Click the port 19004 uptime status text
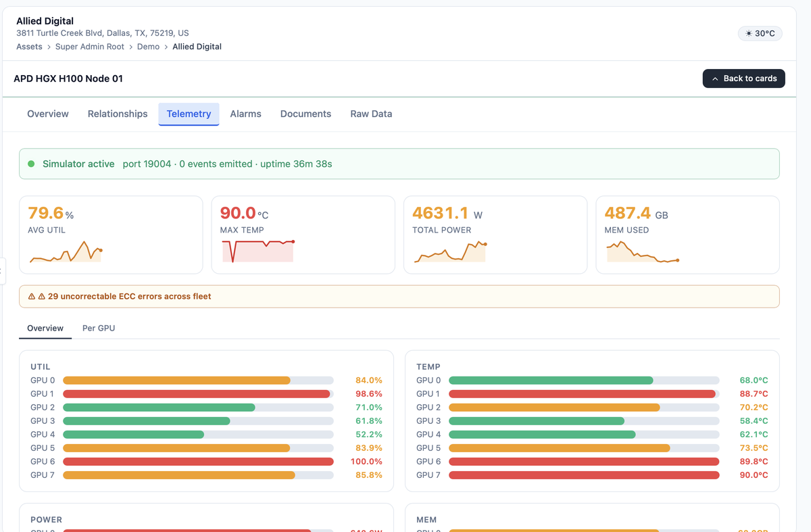Image resolution: width=811 pixels, height=532 pixels. (x=227, y=164)
